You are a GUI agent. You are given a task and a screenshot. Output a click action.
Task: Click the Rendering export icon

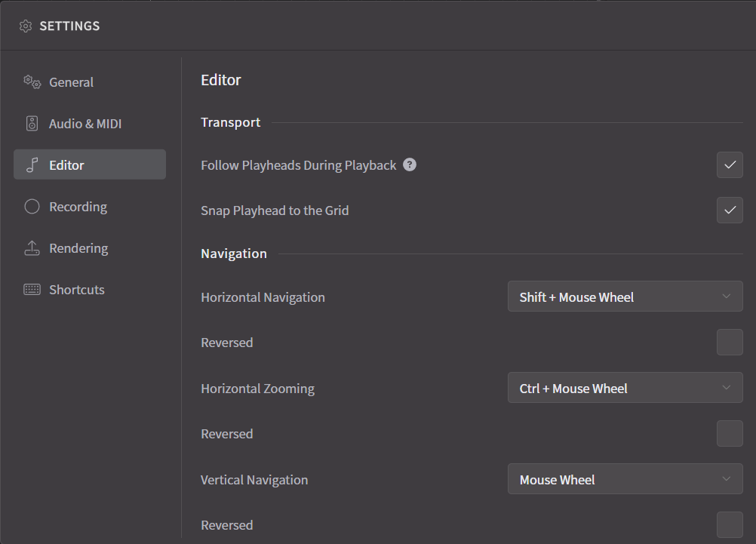point(32,248)
